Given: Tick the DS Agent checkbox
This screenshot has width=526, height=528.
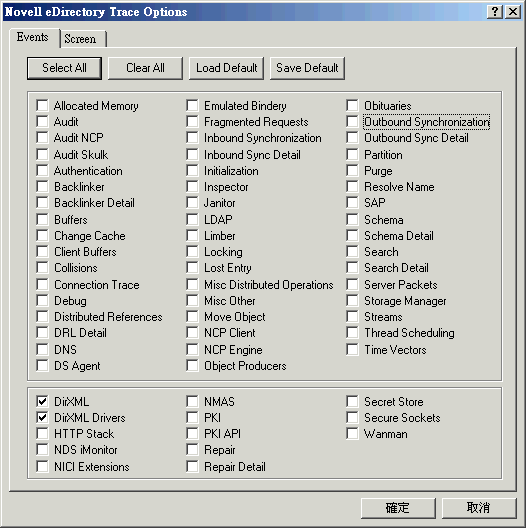Looking at the screenshot, I should coord(42,366).
